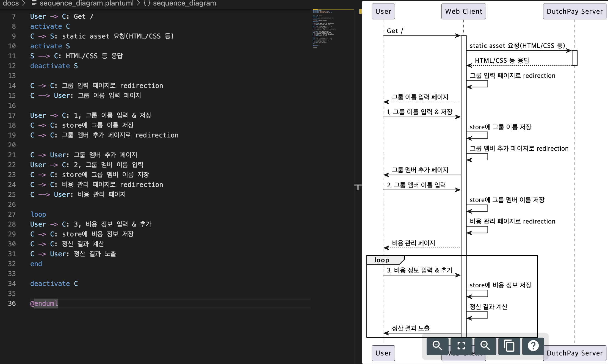The image size is (608, 364).
Task: Click 'C --> User: 그룹 이름 입력 페이지' code line
Action: pos(85,95)
